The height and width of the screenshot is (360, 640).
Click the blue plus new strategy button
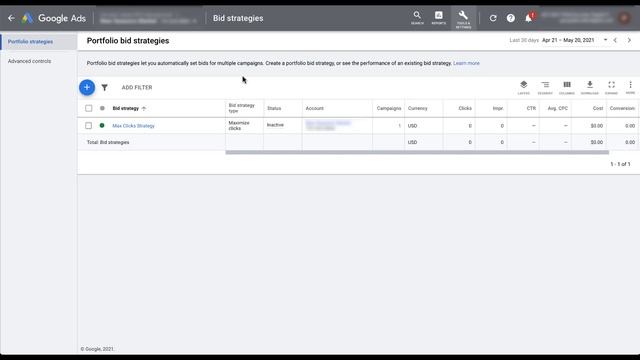(87, 87)
